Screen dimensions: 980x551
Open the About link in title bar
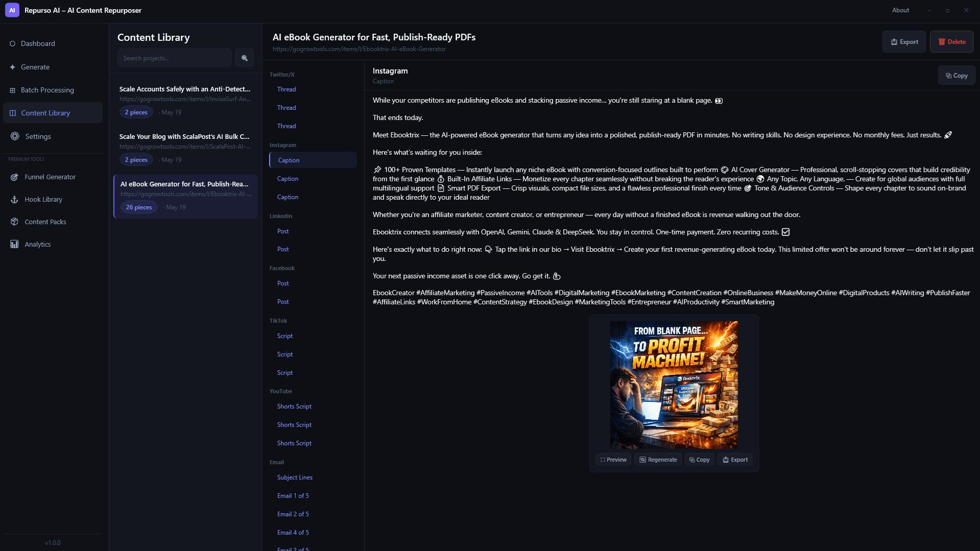(x=900, y=10)
